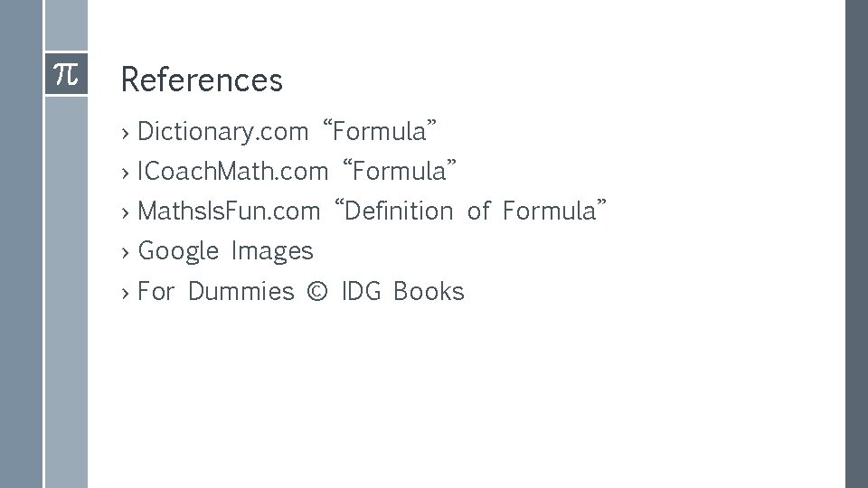
Task: Click the References slide title
Action: coord(201,80)
